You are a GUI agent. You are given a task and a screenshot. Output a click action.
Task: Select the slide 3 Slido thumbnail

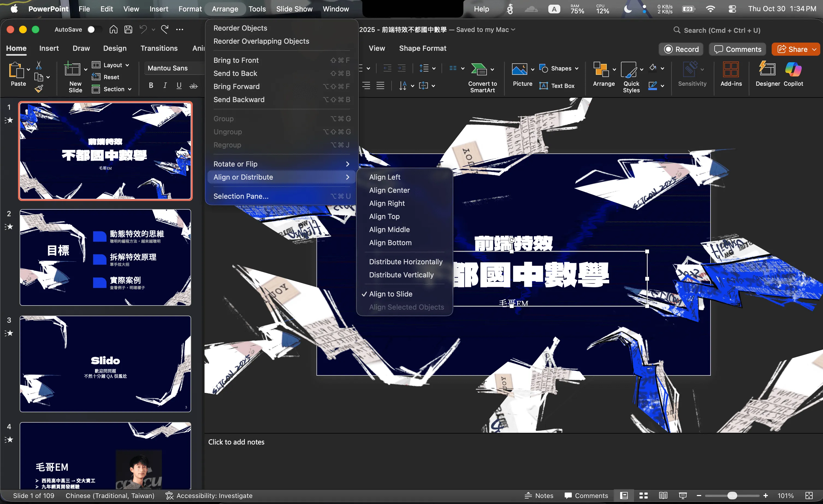pyautogui.click(x=105, y=364)
